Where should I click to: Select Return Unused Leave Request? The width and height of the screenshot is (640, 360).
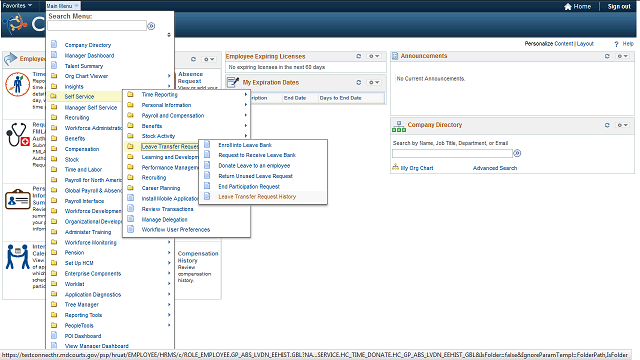tap(256, 176)
